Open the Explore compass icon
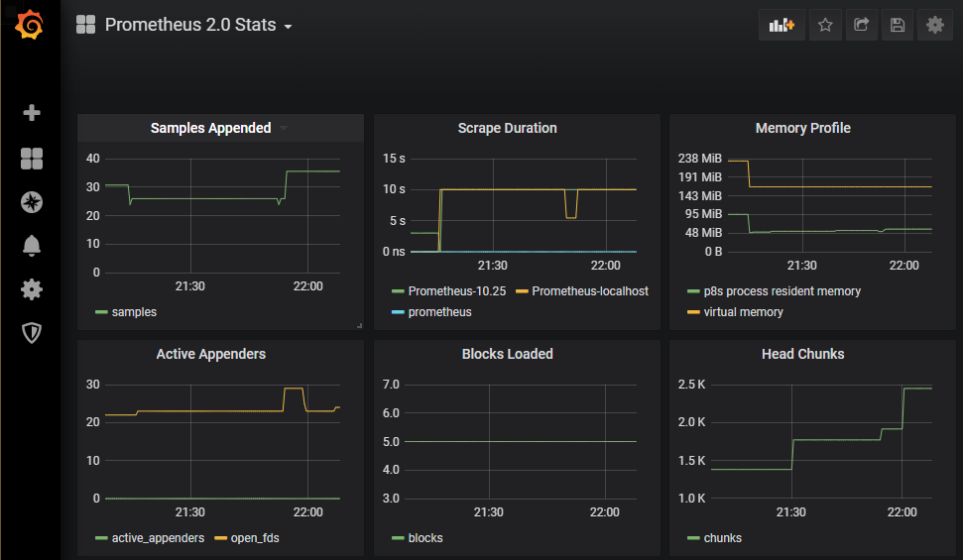This screenshot has width=963, height=560. 32,202
